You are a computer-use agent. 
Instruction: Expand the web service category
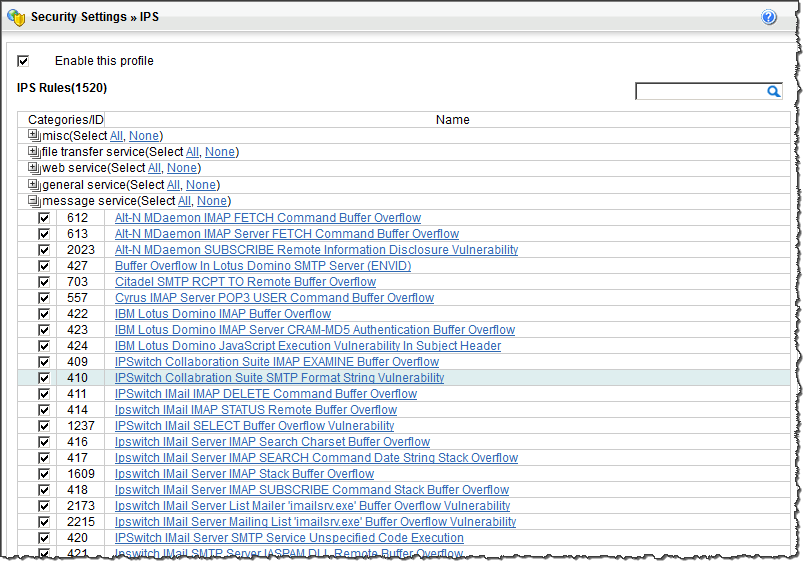(x=34, y=168)
